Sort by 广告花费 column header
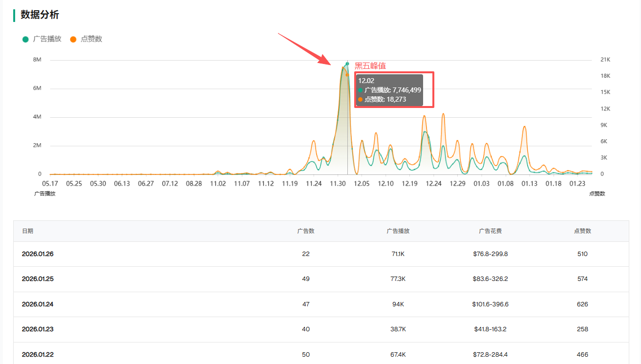This screenshot has height=364, width=641. (490, 231)
